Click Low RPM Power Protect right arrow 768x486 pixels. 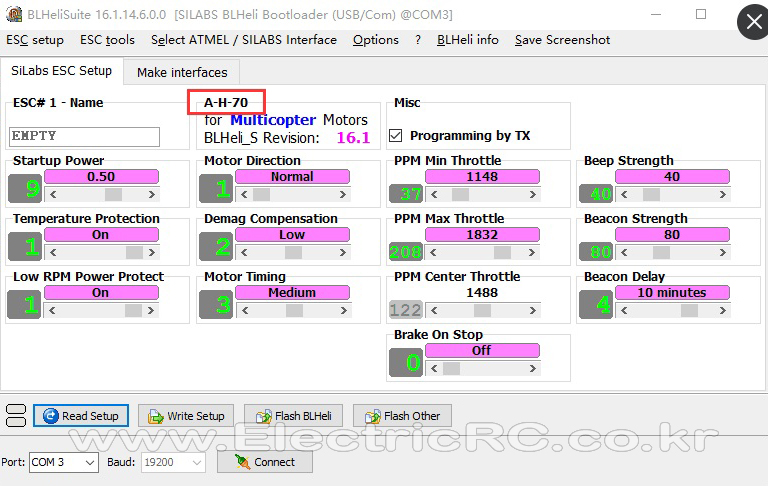[151, 310]
